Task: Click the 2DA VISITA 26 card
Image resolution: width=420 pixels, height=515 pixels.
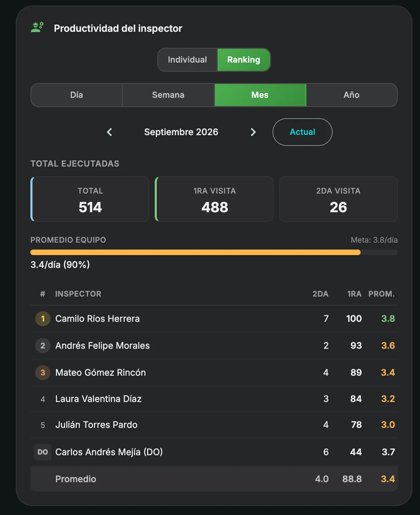Action: 338,199
